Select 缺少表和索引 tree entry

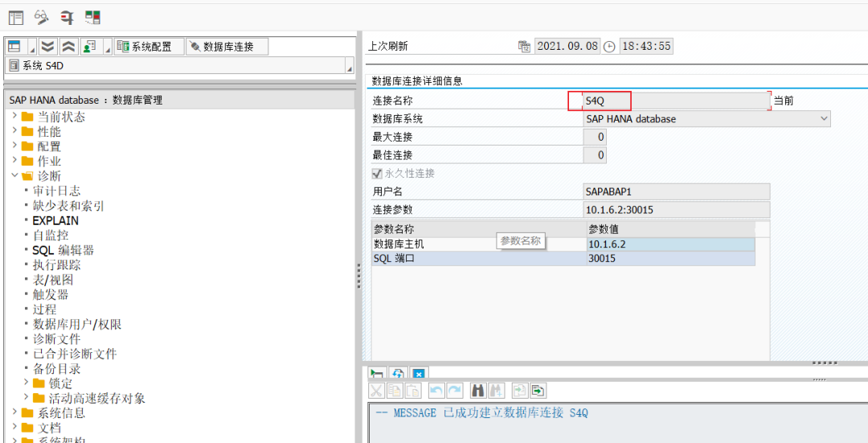click(x=68, y=206)
